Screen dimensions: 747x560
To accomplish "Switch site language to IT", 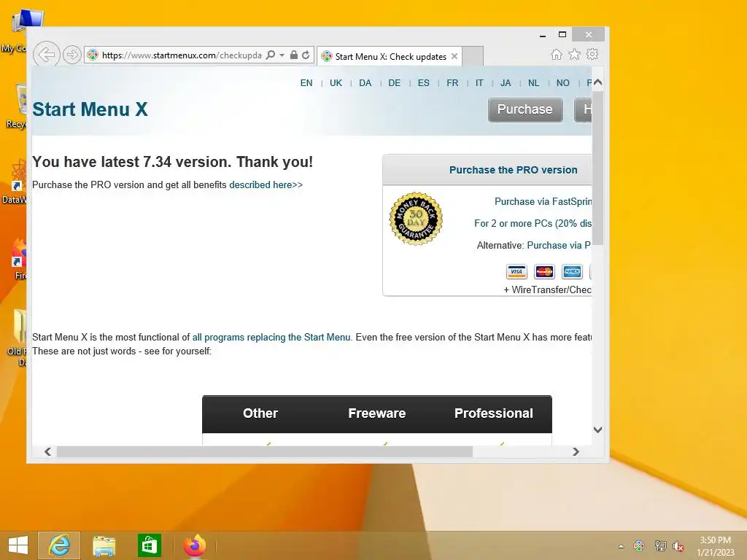I will point(479,83).
